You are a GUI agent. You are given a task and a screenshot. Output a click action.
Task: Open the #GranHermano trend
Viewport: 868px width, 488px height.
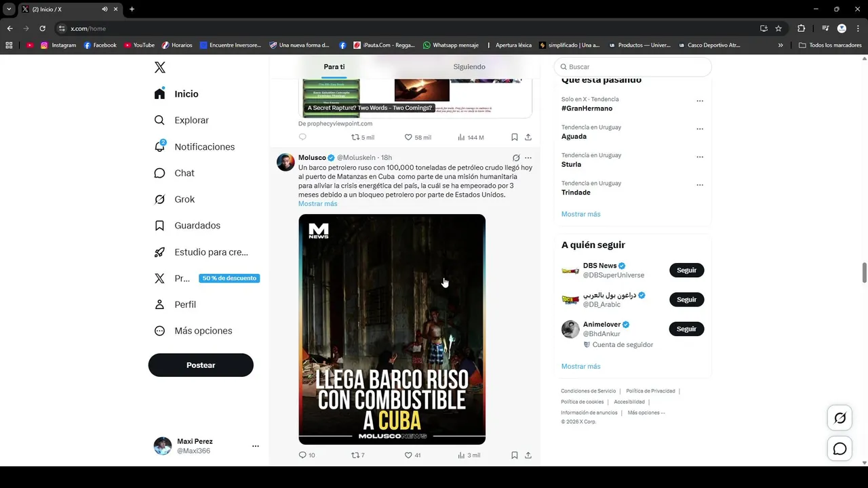[x=587, y=108]
